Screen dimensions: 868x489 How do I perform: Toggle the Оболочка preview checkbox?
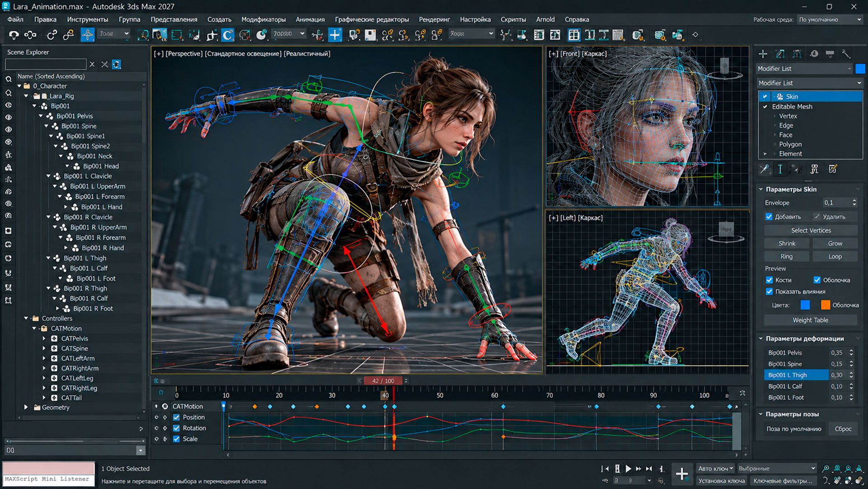(817, 280)
